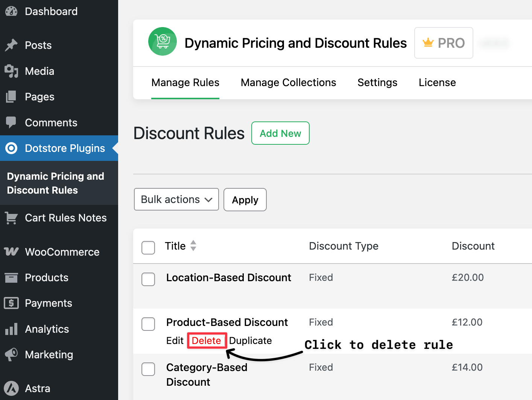Click the Marketing megaphone icon
This screenshot has height=400, width=532.
[11, 355]
